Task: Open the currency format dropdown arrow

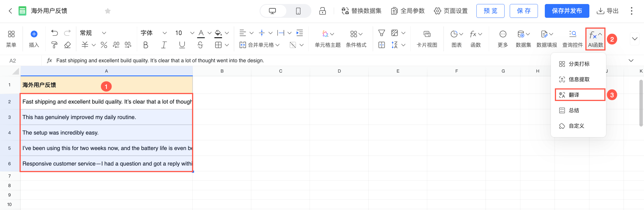Action: 94,45
